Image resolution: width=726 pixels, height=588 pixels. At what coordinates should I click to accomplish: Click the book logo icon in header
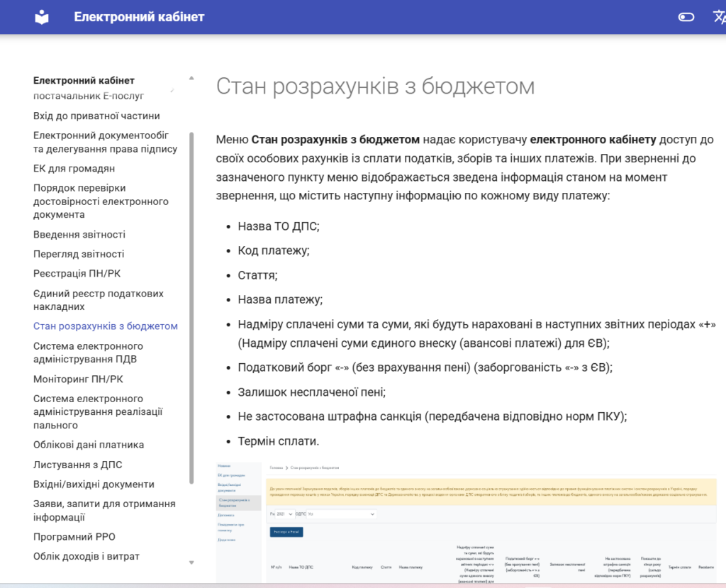pos(43,17)
